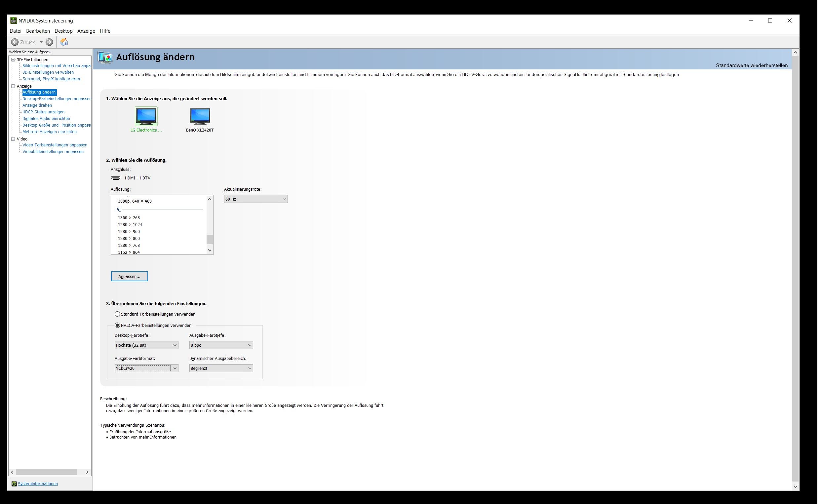821x504 pixels.
Task: Click task pane horizontal scroll left arrow
Action: coord(12,472)
